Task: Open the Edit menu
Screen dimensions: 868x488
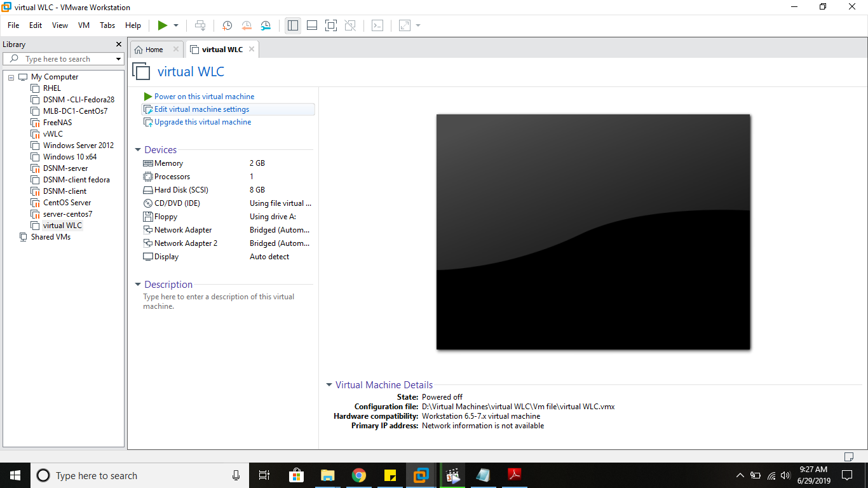Action: pyautogui.click(x=36, y=25)
